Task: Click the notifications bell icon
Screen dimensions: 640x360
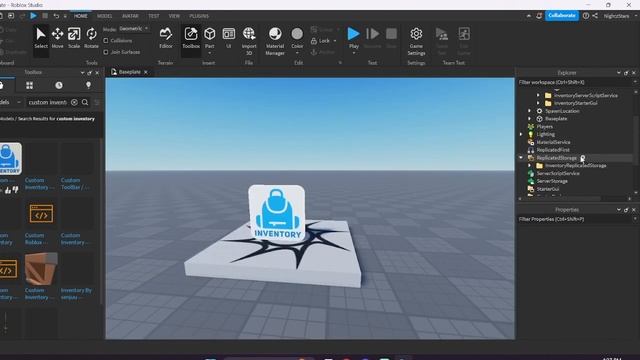Action: point(539,16)
